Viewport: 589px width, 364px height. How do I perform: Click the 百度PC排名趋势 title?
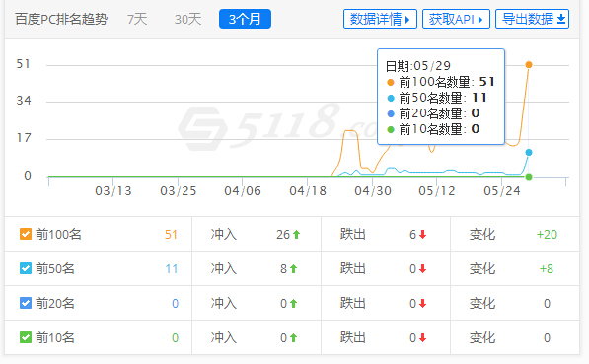point(61,19)
